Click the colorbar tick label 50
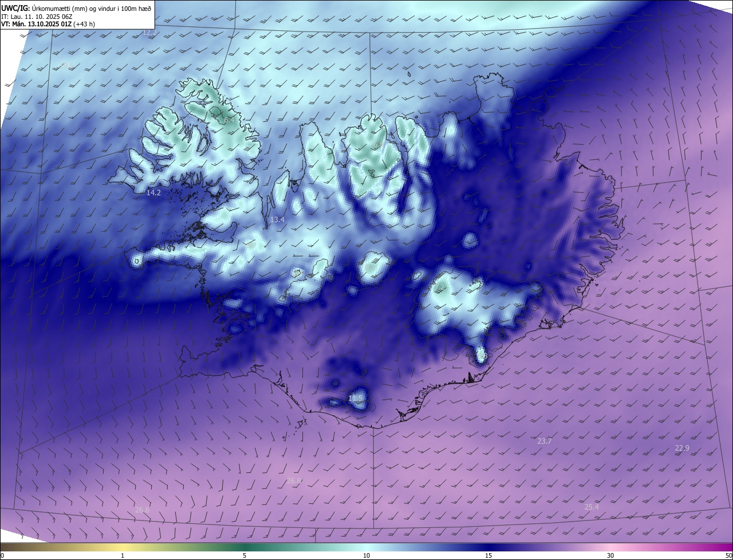 [728, 555]
